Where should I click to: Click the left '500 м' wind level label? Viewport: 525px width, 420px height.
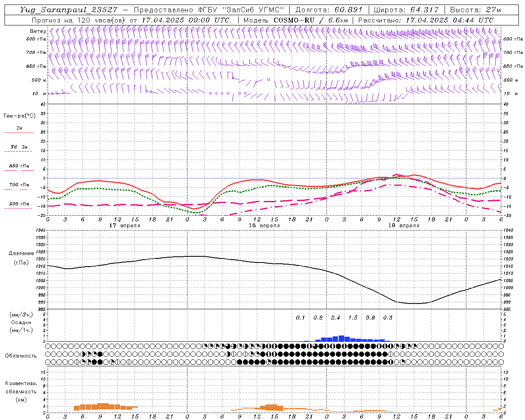(x=39, y=80)
